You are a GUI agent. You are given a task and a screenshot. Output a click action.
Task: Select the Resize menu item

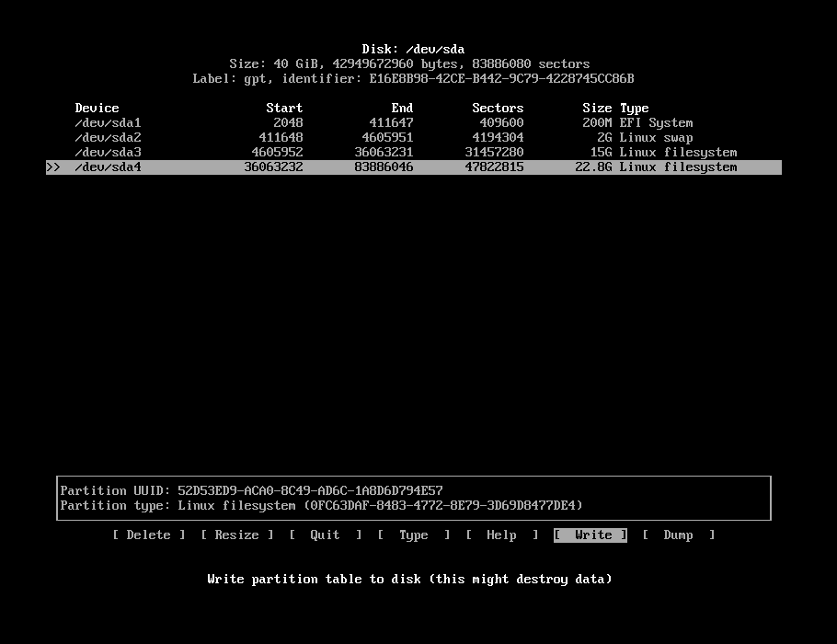pos(236,535)
